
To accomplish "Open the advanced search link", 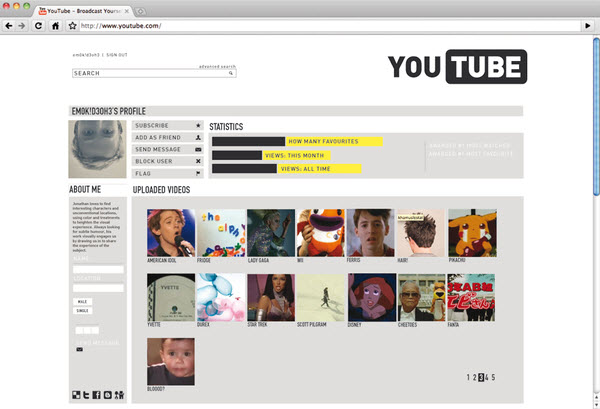I will coord(217,67).
